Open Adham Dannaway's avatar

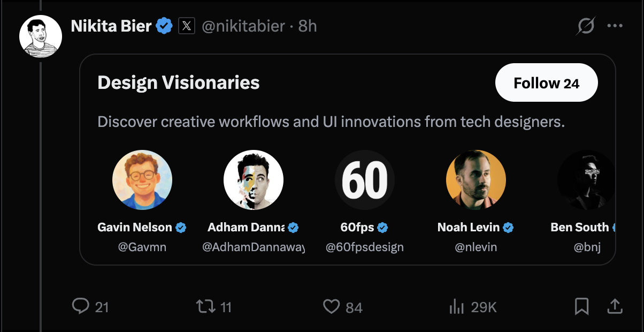254,180
